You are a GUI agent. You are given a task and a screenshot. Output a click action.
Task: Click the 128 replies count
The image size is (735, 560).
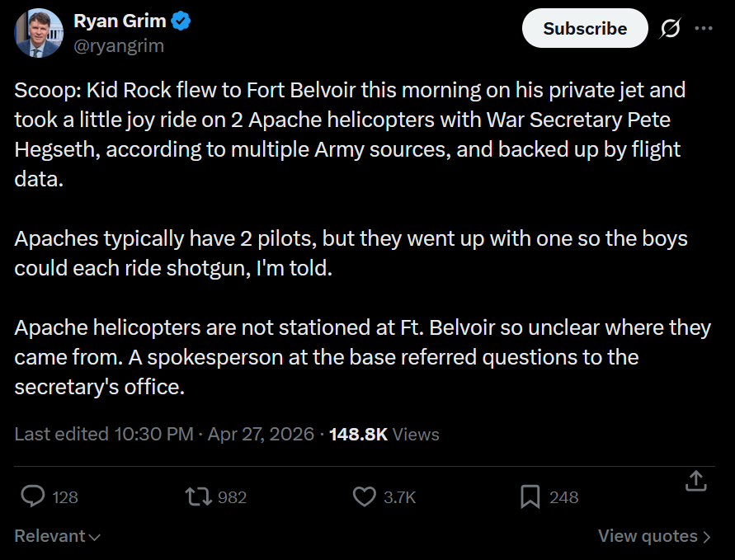tap(65, 497)
